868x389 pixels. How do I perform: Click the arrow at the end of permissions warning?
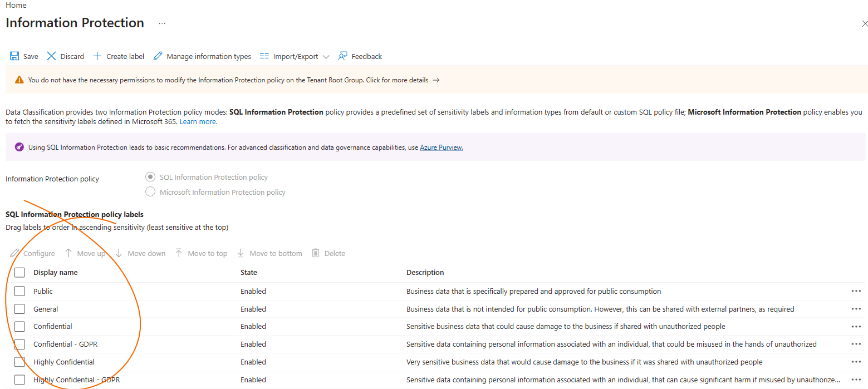[436, 80]
